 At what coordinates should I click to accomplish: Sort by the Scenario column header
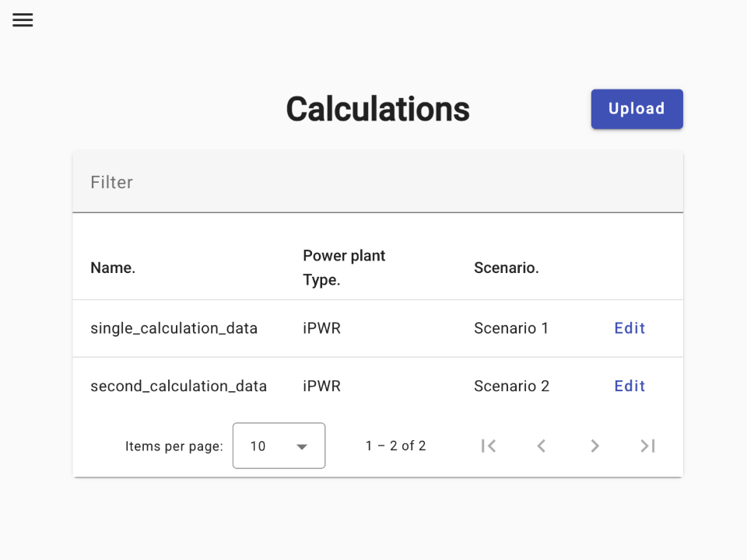(x=507, y=268)
